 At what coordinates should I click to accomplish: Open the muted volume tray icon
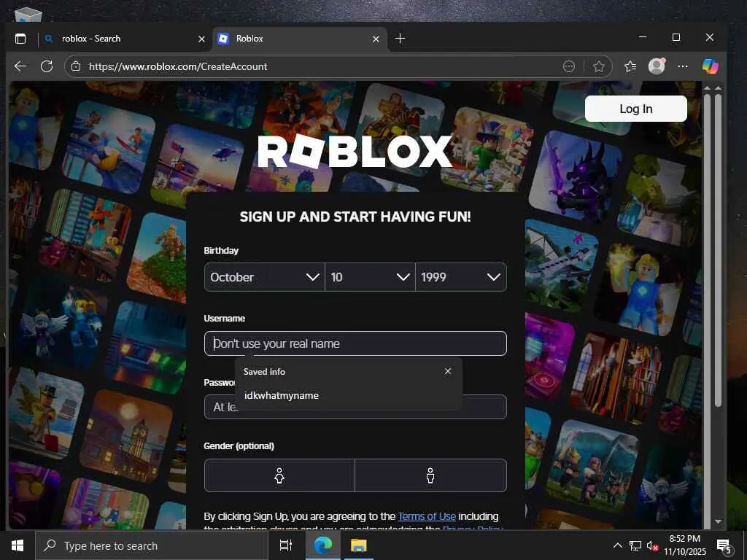(x=652, y=546)
